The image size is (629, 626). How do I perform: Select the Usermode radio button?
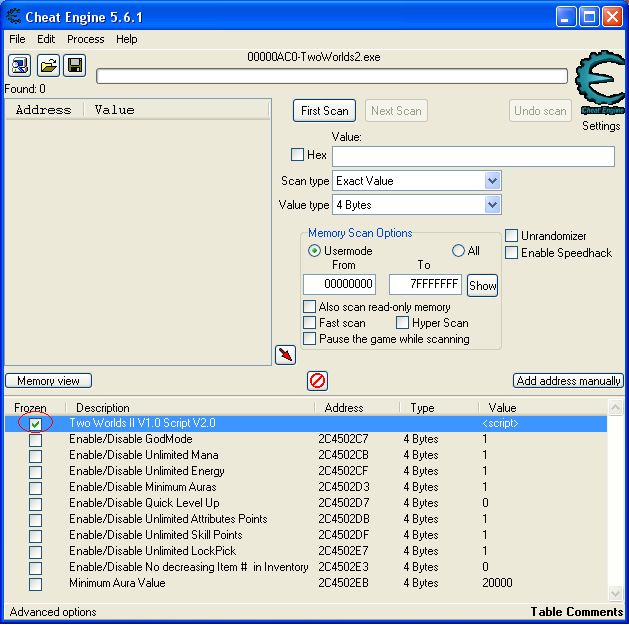pos(314,251)
